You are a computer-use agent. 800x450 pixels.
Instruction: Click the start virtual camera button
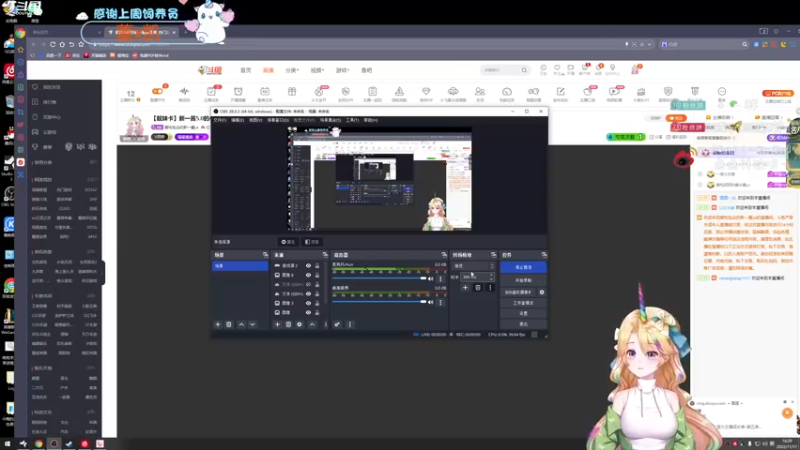click(x=518, y=292)
